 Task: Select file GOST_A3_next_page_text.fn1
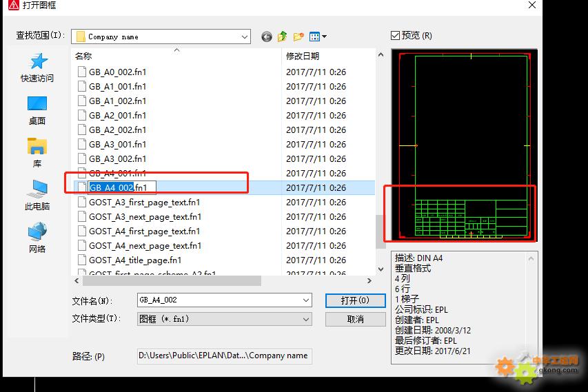[x=145, y=217]
